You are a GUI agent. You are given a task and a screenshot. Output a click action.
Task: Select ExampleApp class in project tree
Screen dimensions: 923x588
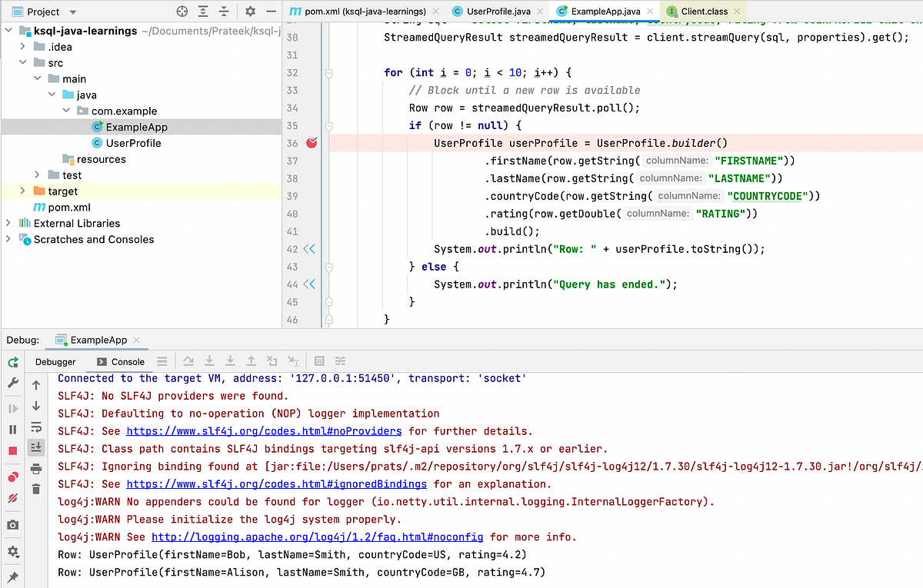point(136,127)
